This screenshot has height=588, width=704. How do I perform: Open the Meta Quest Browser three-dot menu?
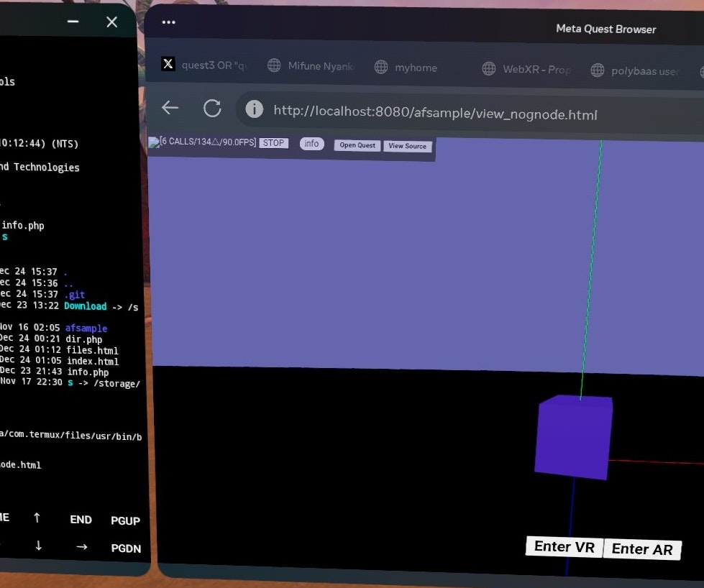click(168, 22)
